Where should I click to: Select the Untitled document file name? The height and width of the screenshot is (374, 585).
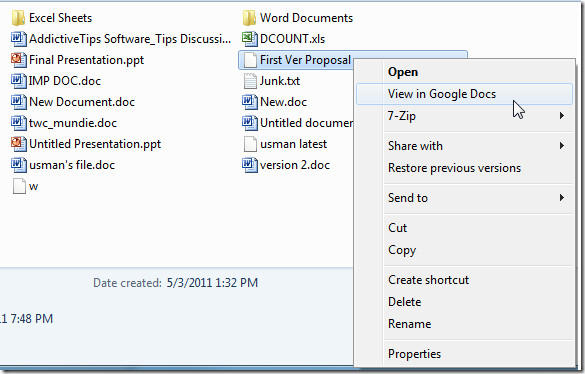pyautogui.click(x=306, y=123)
